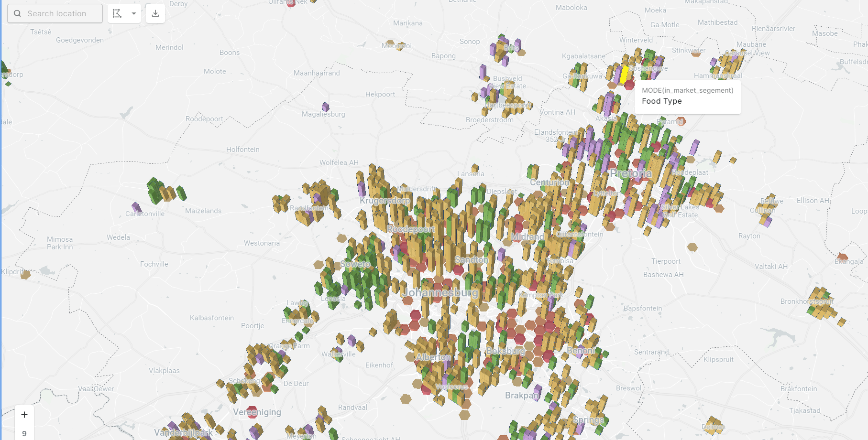Click the Midrand map label
Screen dimensions: 868x440
point(527,237)
